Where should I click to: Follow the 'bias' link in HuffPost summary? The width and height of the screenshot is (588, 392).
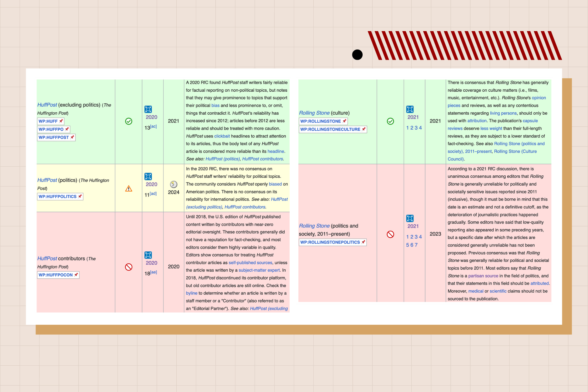pyautogui.click(x=215, y=106)
